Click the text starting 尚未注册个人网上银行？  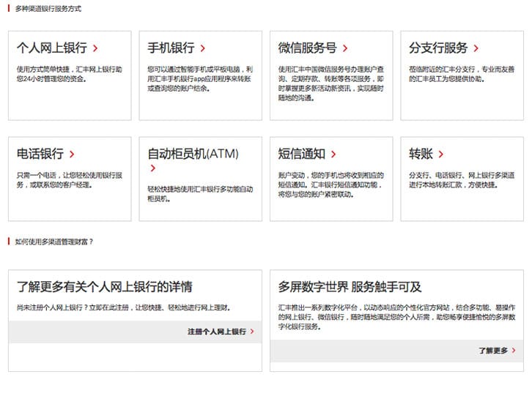pyautogui.click(x=124, y=307)
